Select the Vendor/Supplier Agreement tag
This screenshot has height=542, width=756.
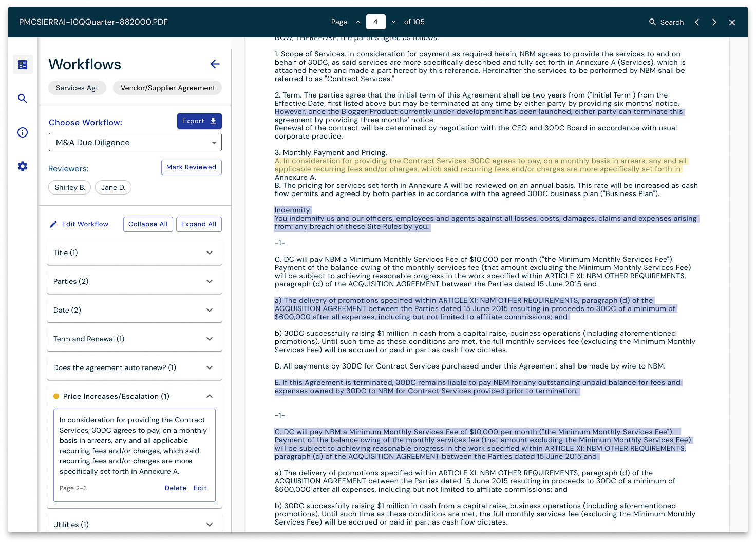coord(167,88)
